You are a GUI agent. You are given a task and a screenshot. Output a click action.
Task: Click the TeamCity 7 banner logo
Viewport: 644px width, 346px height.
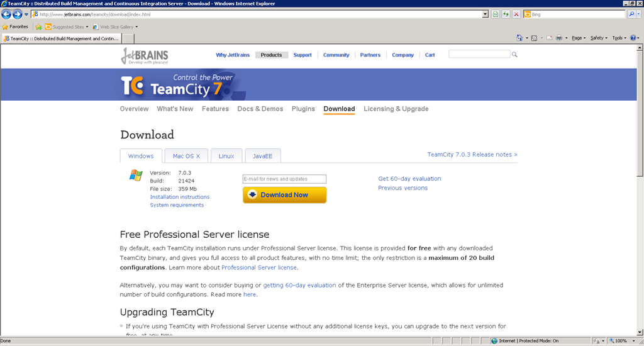tap(177, 85)
